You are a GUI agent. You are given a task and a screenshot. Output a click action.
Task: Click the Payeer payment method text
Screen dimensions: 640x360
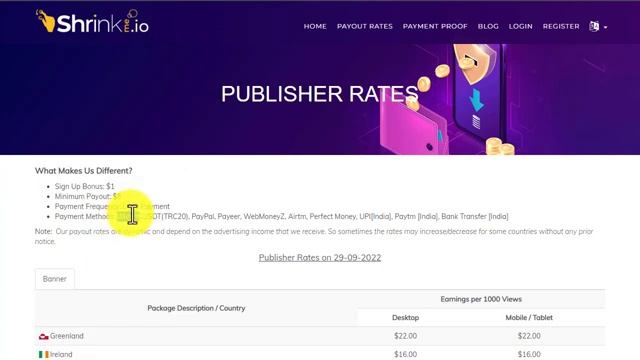[x=229, y=216]
